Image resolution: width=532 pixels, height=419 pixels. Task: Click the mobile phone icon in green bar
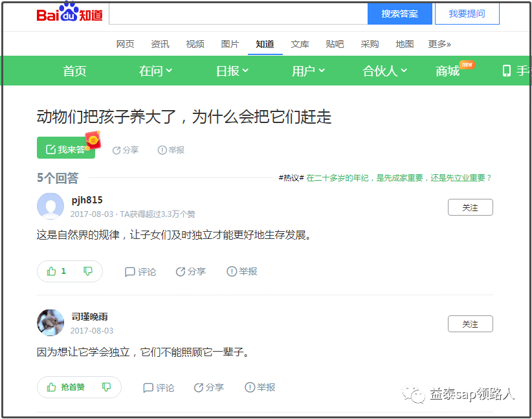[x=506, y=71]
